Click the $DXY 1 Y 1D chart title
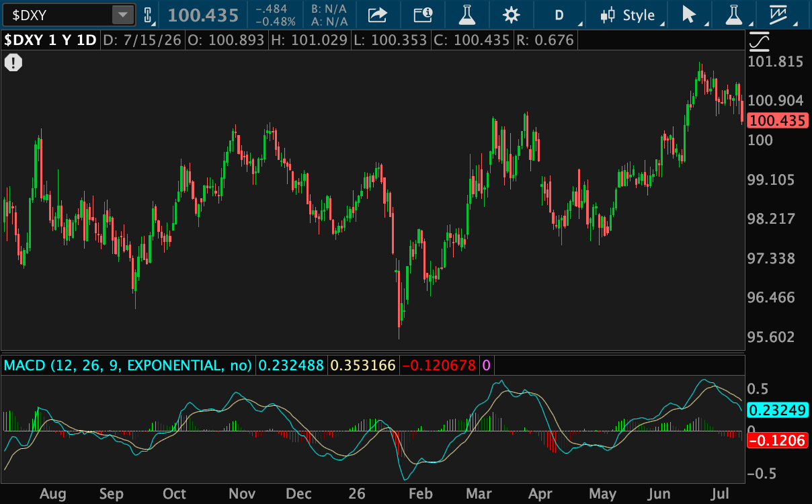Screen dimensions: 812x504 50,40
